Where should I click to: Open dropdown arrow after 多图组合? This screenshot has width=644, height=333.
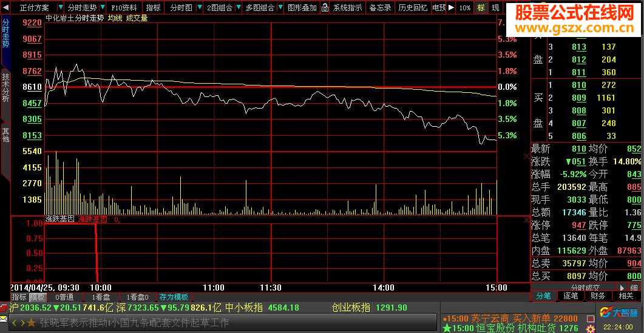point(280,7)
